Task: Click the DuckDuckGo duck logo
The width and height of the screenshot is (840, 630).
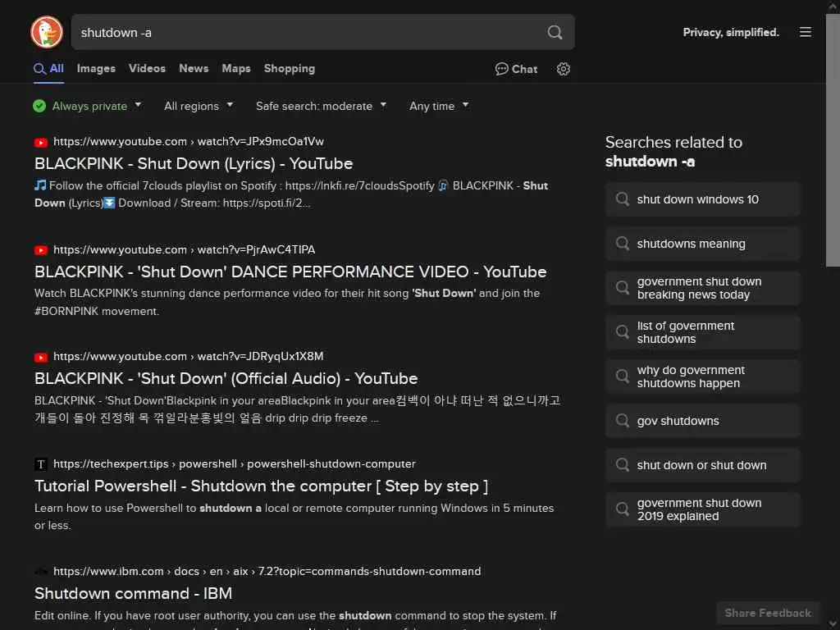Action: pyautogui.click(x=47, y=32)
